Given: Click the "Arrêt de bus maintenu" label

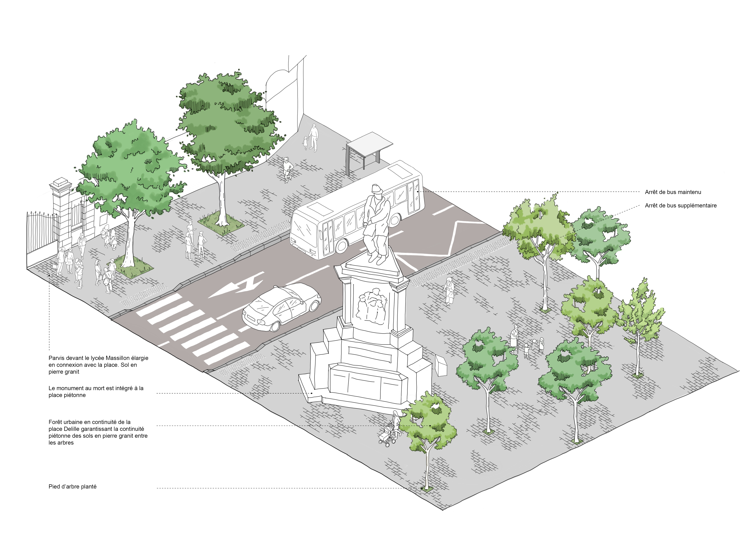Looking at the screenshot, I should 673,192.
